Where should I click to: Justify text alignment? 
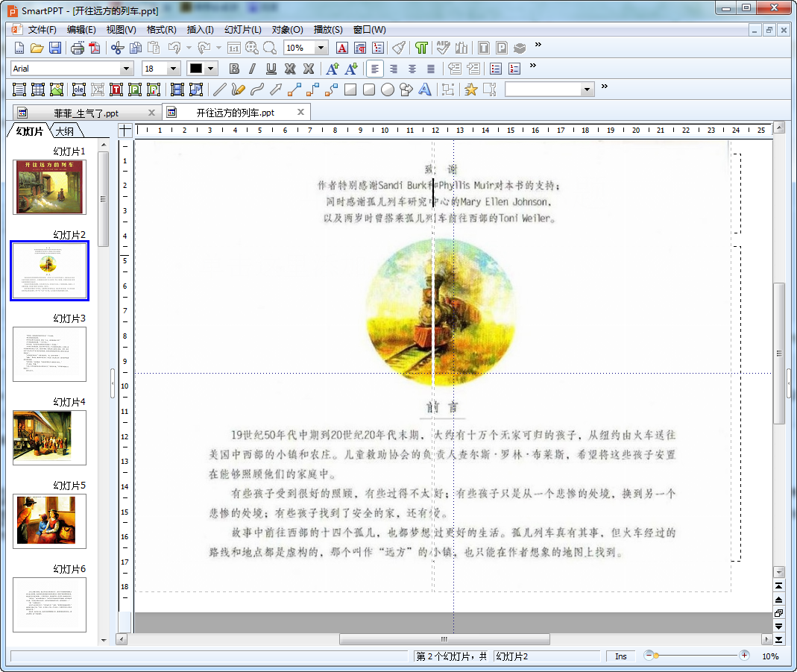click(431, 69)
